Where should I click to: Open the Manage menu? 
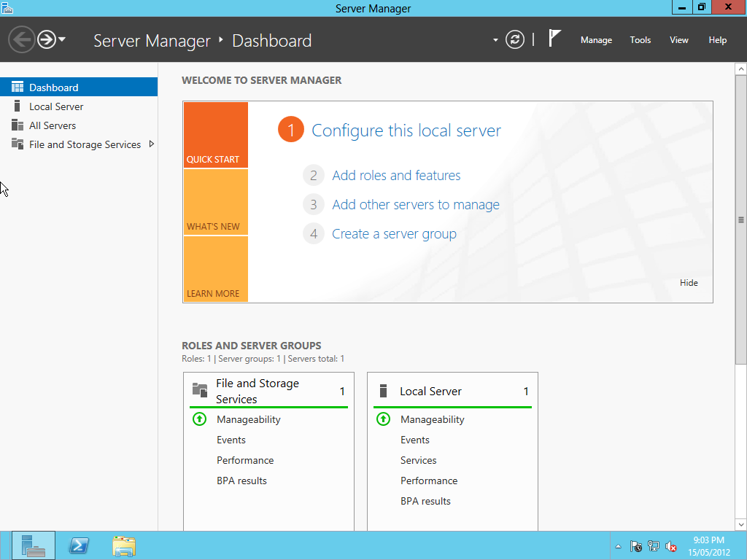596,40
